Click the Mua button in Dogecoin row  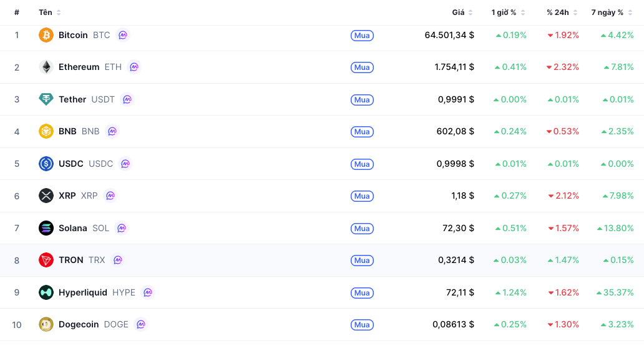coord(362,324)
